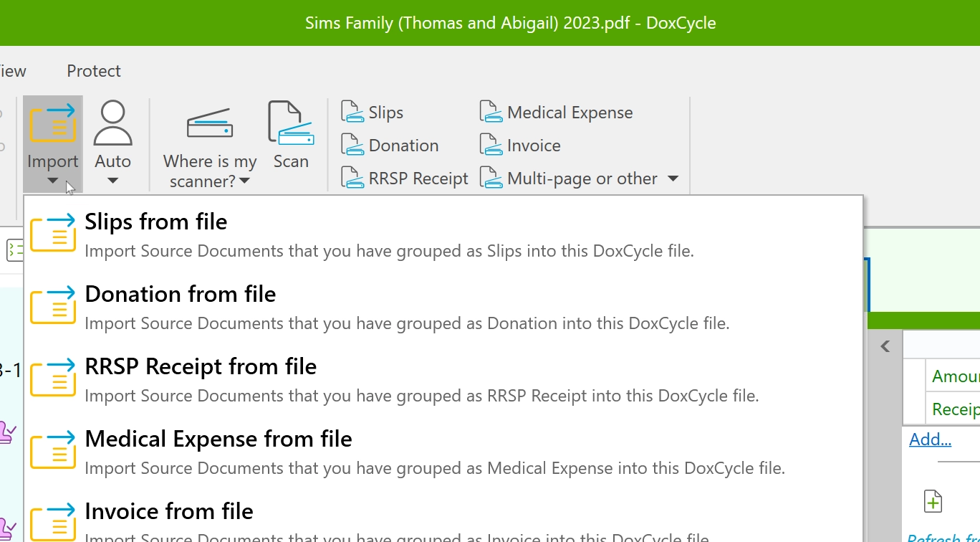The image size is (980, 542).
Task: Collapse the side panel with left chevron
Action: pyautogui.click(x=885, y=347)
